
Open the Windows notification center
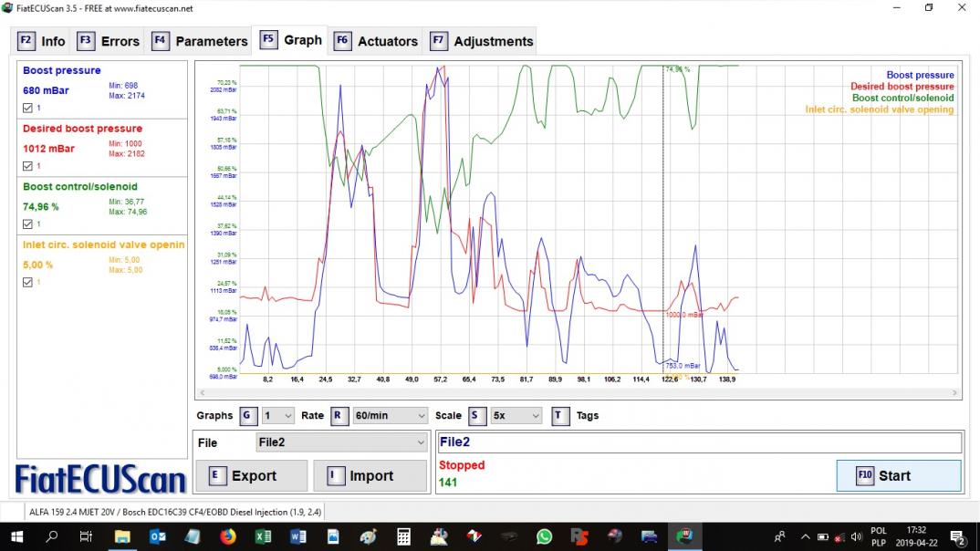[x=957, y=536]
